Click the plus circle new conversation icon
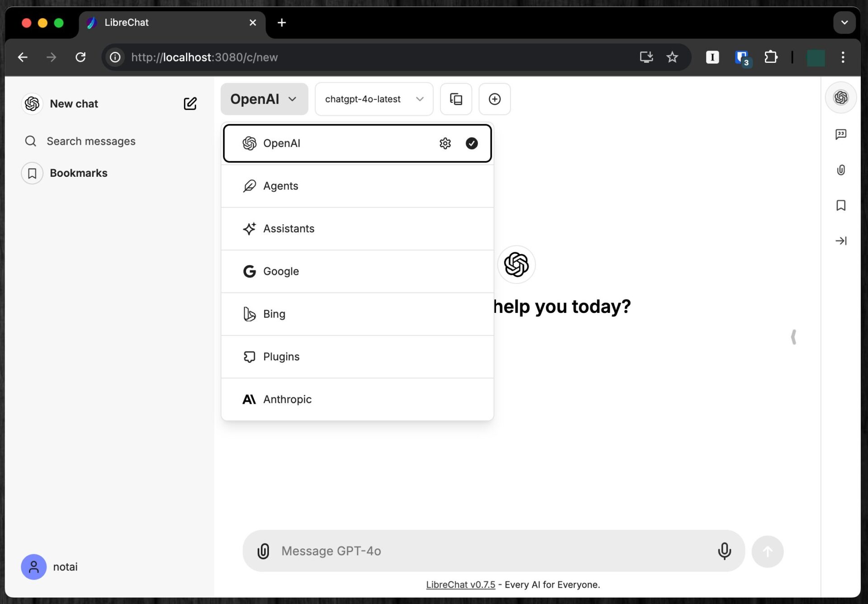 coord(495,99)
